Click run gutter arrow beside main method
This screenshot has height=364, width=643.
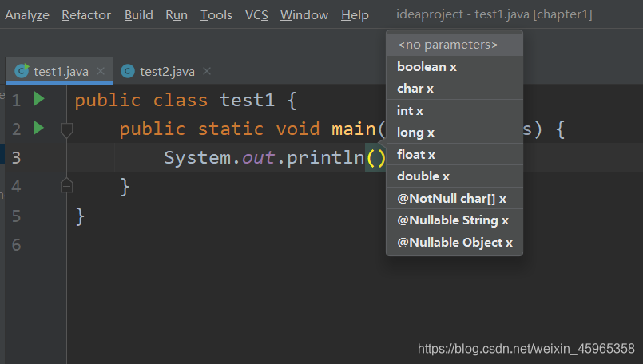[38, 128]
